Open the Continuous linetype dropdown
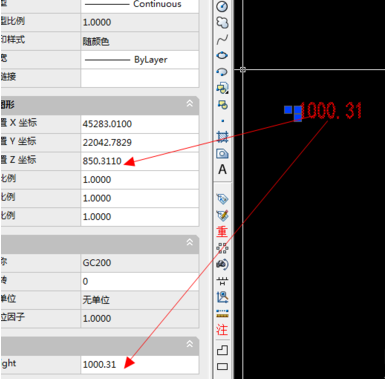 [140, 6]
